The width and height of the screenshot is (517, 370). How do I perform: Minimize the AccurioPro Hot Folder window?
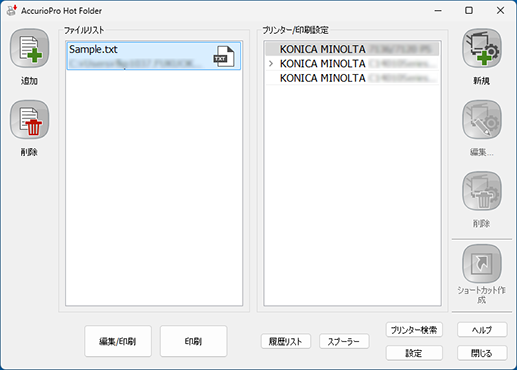[438, 11]
